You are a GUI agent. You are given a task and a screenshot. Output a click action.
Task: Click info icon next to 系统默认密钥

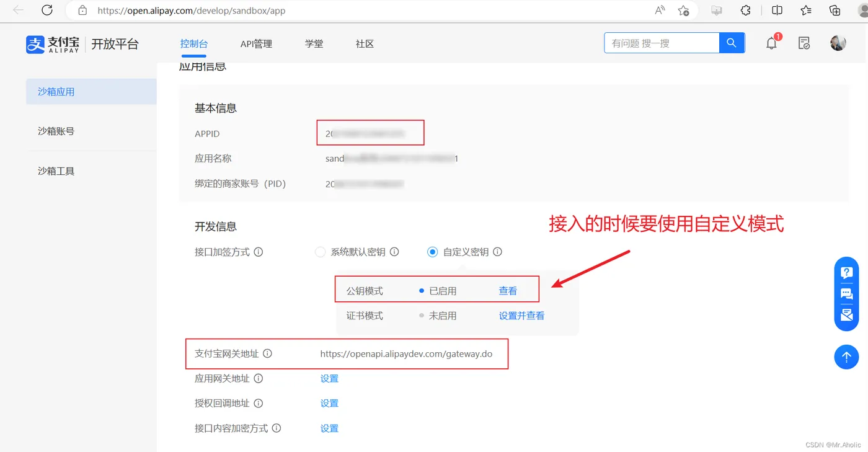(x=394, y=252)
